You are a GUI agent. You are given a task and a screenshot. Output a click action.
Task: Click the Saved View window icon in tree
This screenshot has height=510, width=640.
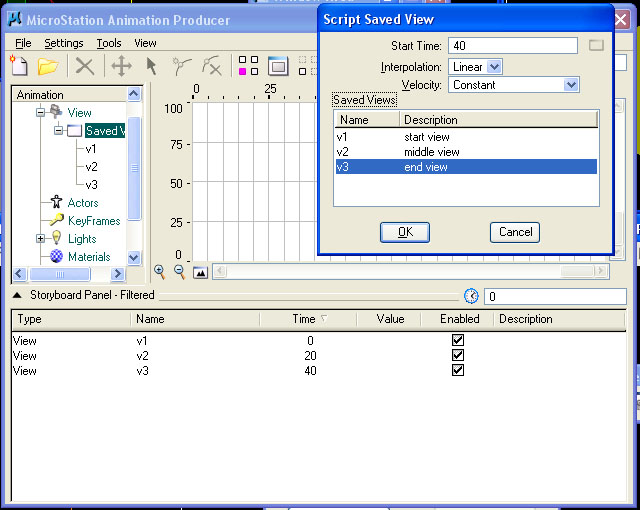[x=74, y=131]
